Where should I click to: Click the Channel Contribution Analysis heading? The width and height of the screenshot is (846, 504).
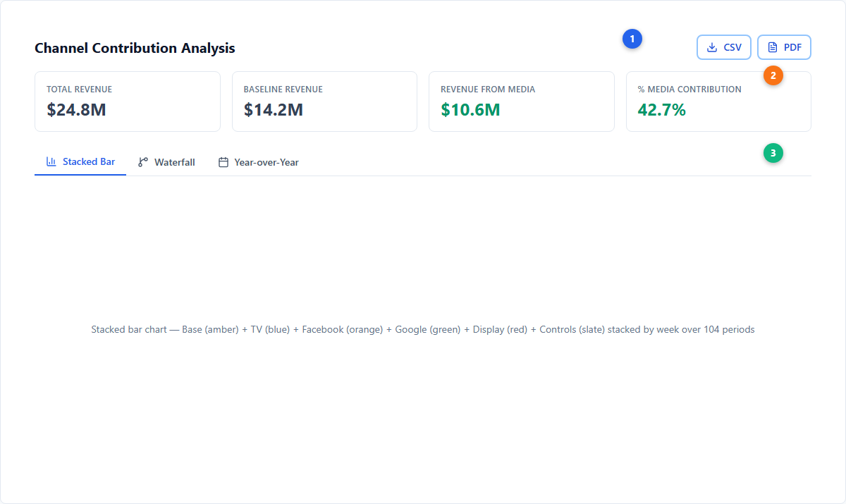[135, 48]
